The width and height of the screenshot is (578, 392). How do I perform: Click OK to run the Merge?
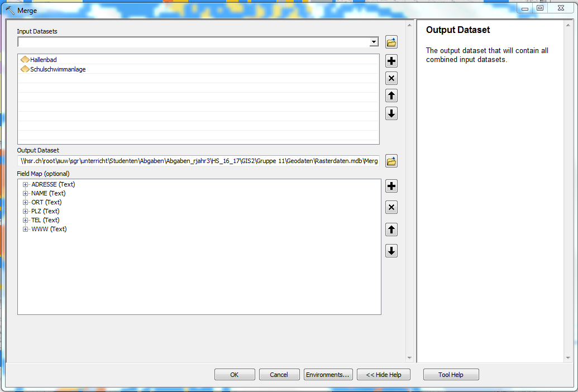[235, 375]
